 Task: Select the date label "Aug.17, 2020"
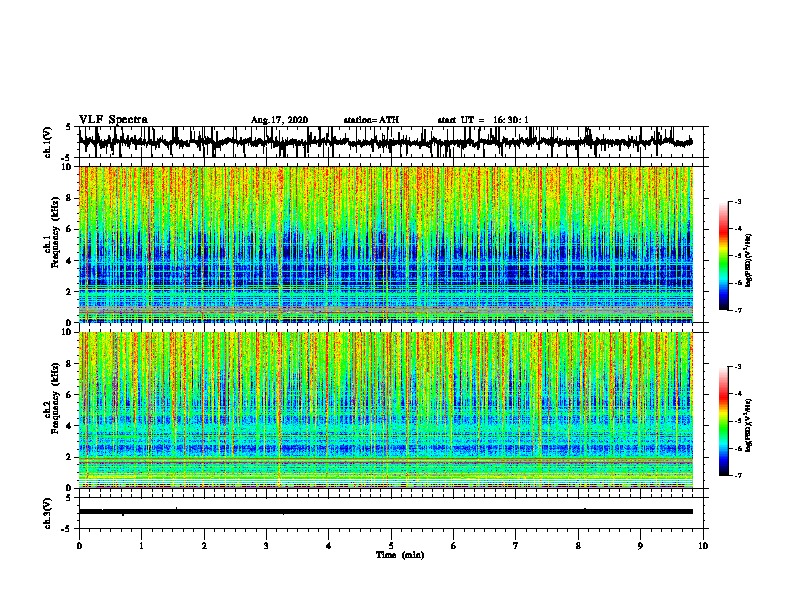pos(279,120)
